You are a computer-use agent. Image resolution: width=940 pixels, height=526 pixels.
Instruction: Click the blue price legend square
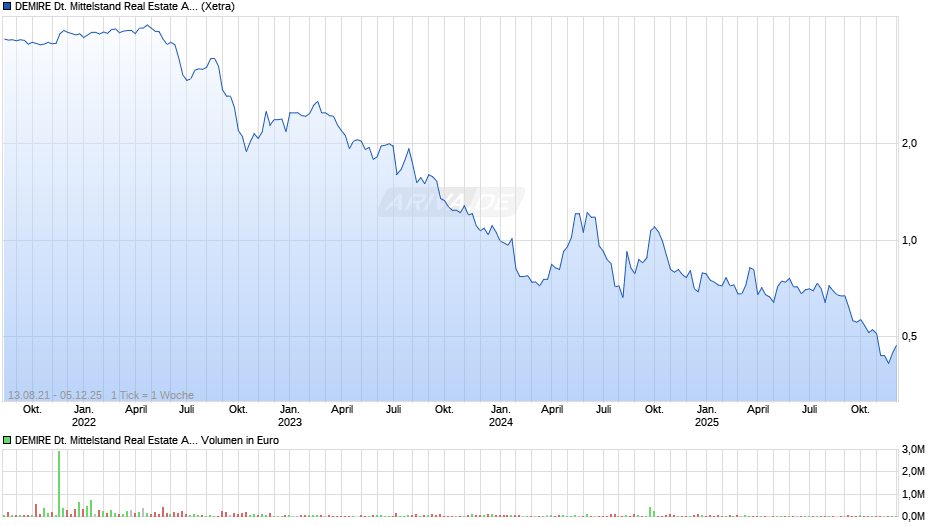7,7
